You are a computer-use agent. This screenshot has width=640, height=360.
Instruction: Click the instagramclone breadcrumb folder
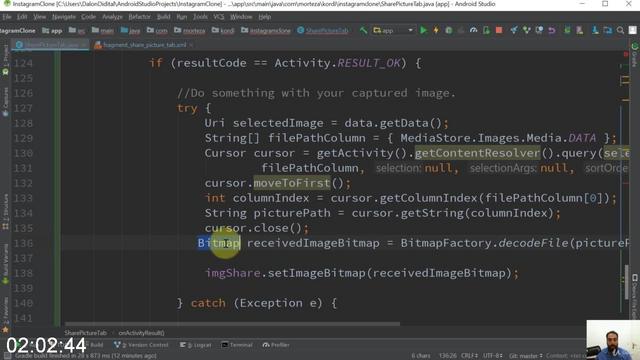[x=266, y=31]
